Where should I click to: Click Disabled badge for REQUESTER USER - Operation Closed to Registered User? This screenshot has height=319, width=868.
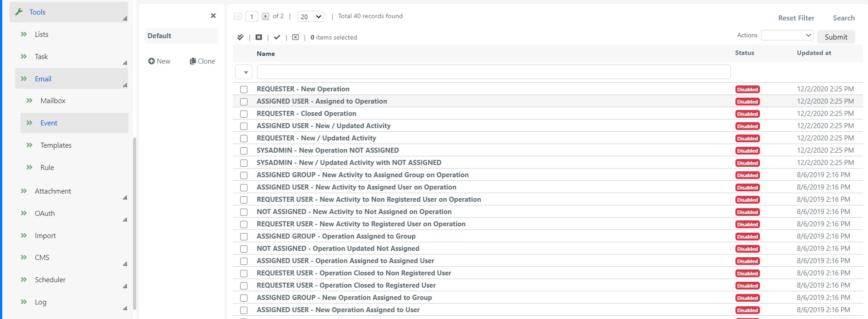coord(747,286)
